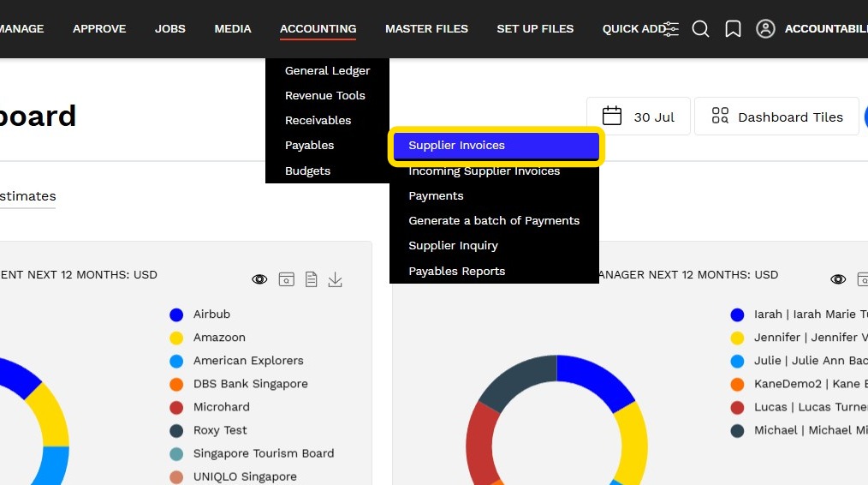
Task: Click the document icon on left chart
Action: click(311, 279)
